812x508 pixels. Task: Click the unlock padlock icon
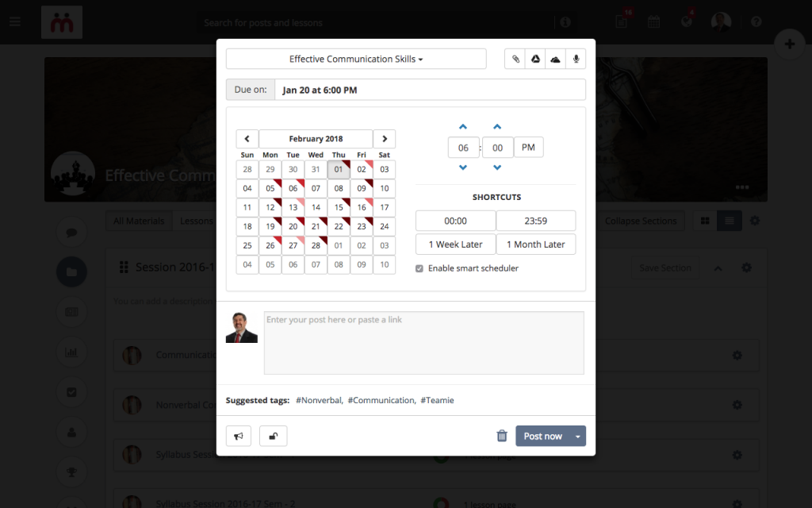(273, 436)
